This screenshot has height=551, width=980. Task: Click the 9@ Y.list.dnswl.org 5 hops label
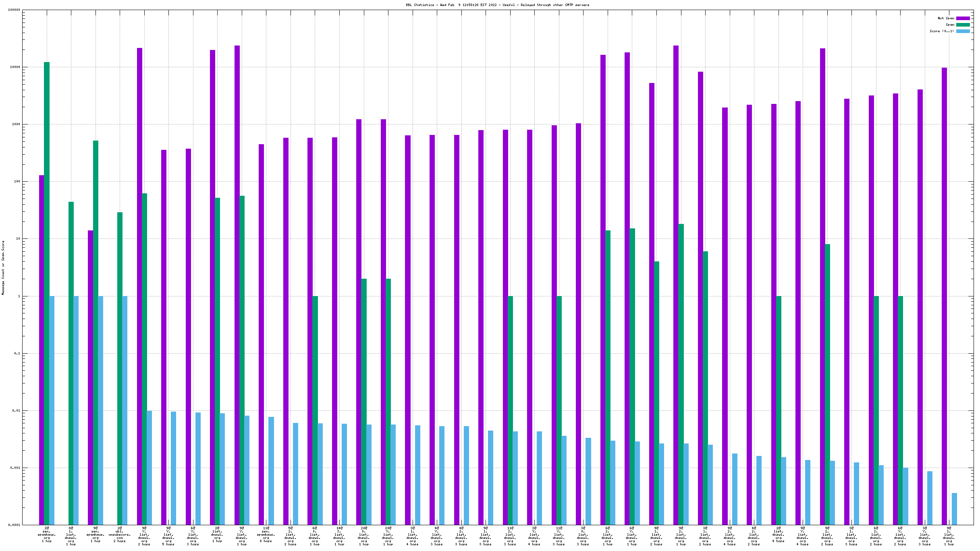[x=168, y=536]
